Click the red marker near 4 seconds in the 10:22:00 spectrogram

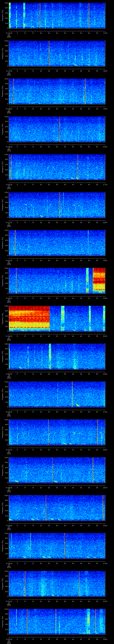tap(15, 243)
